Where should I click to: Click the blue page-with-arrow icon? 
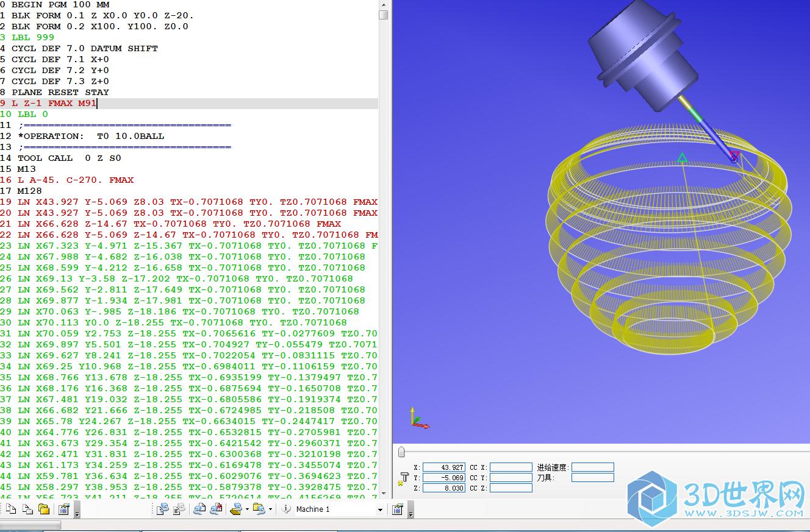199,509
